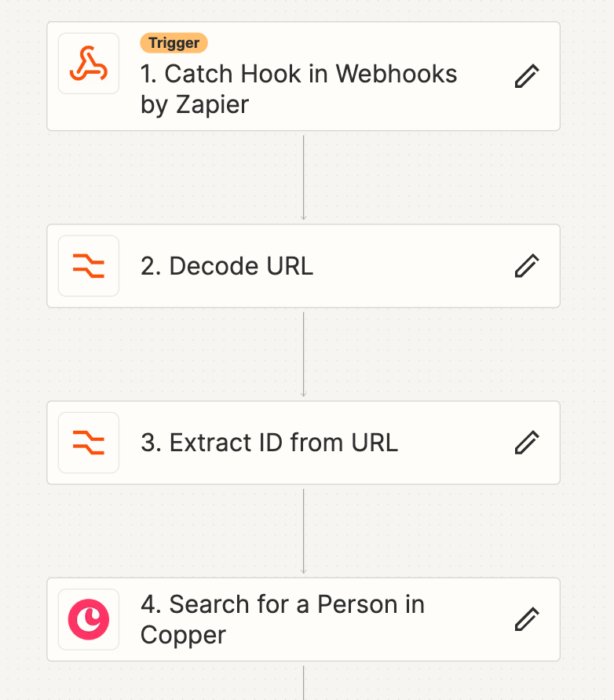Click the Formatter icon on Decode URL step
This screenshot has width=614, height=700.
click(89, 266)
